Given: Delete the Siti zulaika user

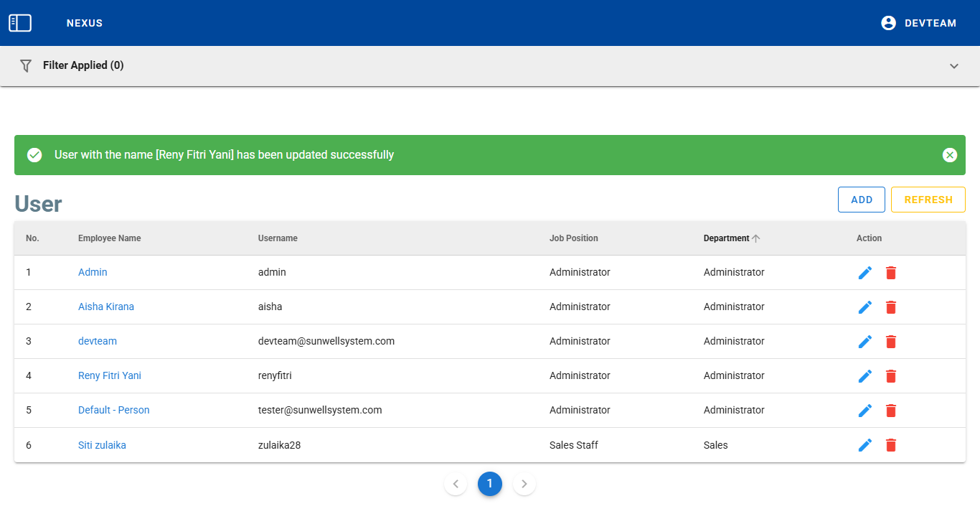Looking at the screenshot, I should [x=891, y=445].
